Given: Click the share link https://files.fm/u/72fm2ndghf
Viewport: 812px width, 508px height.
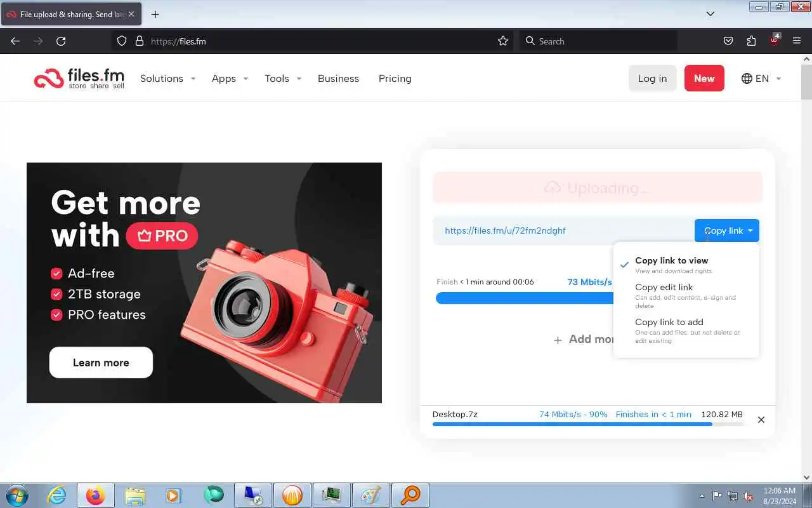Looking at the screenshot, I should click(505, 231).
